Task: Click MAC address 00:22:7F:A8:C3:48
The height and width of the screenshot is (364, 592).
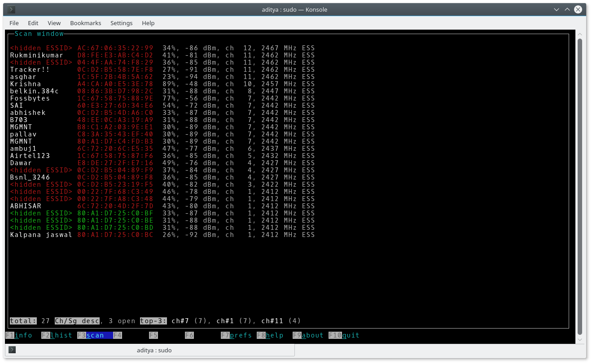Action: [x=115, y=199]
